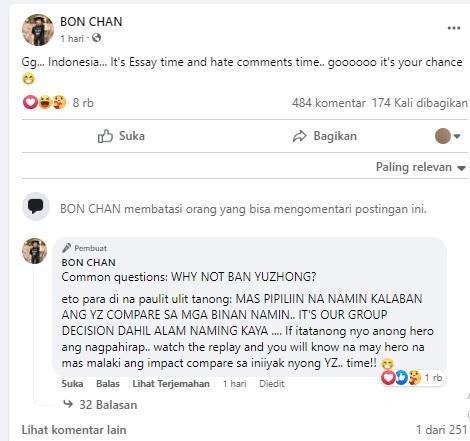Click Lihat komentar lain link
Screen dimensions: 470x441
74,430
